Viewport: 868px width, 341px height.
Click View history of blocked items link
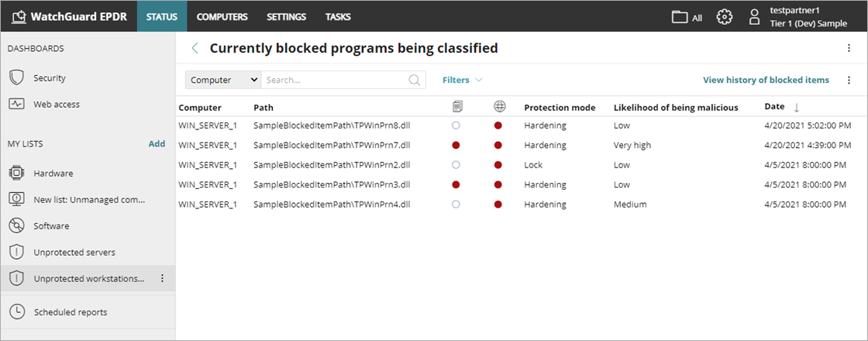766,80
